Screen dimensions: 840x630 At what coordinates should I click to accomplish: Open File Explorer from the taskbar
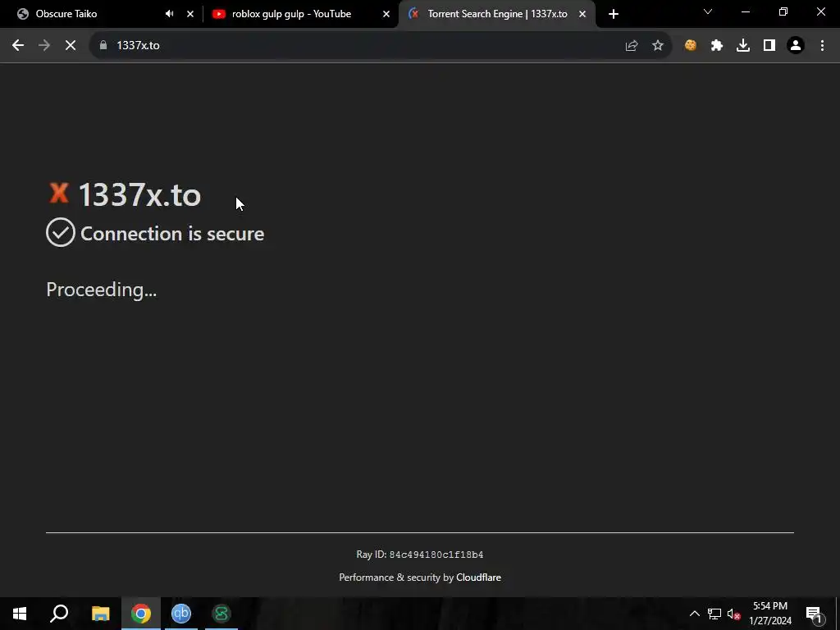coord(100,614)
